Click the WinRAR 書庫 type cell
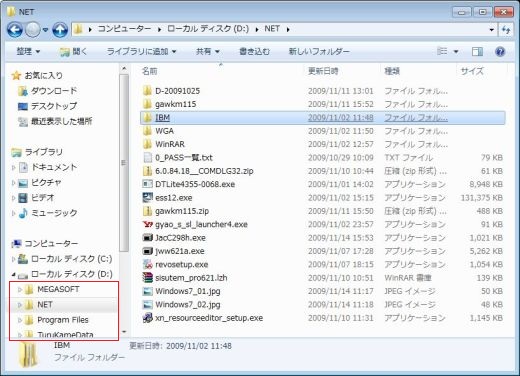 [x=408, y=278]
